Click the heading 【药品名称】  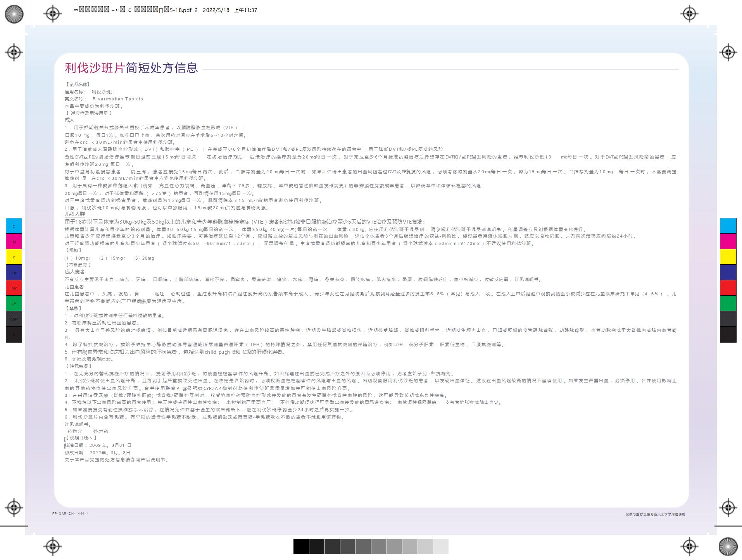tap(78, 84)
